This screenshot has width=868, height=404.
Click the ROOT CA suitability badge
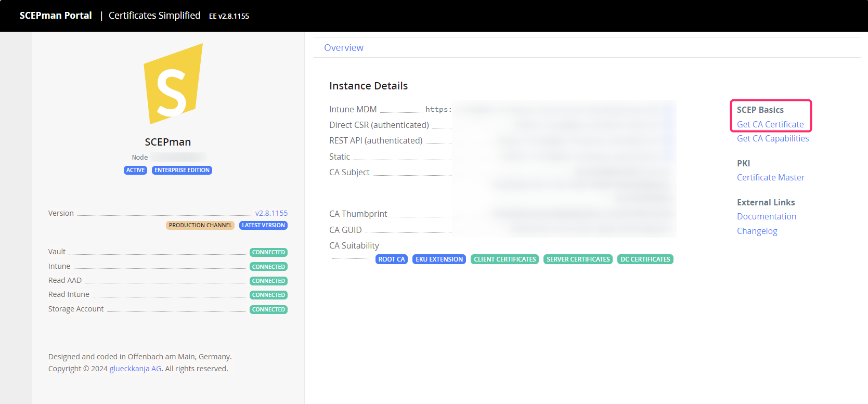click(391, 259)
